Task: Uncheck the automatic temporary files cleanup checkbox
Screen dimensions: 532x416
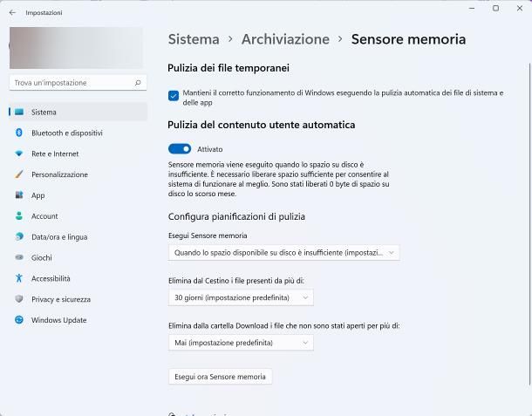Action: [174, 96]
